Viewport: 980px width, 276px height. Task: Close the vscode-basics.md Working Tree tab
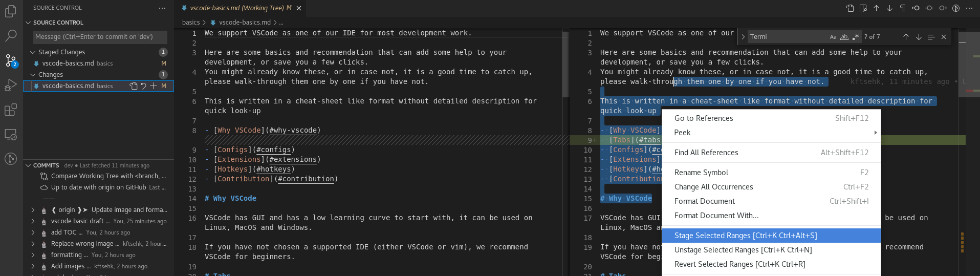coord(299,8)
